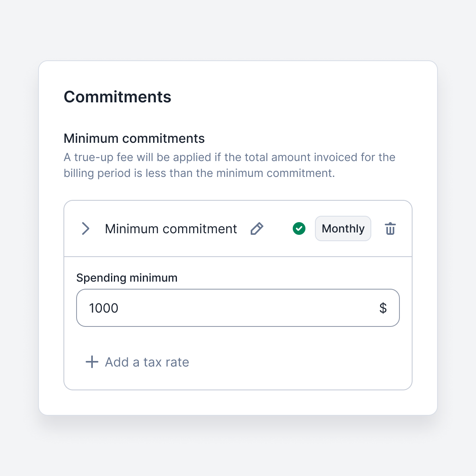Click the green checkmark status icon

(x=299, y=228)
